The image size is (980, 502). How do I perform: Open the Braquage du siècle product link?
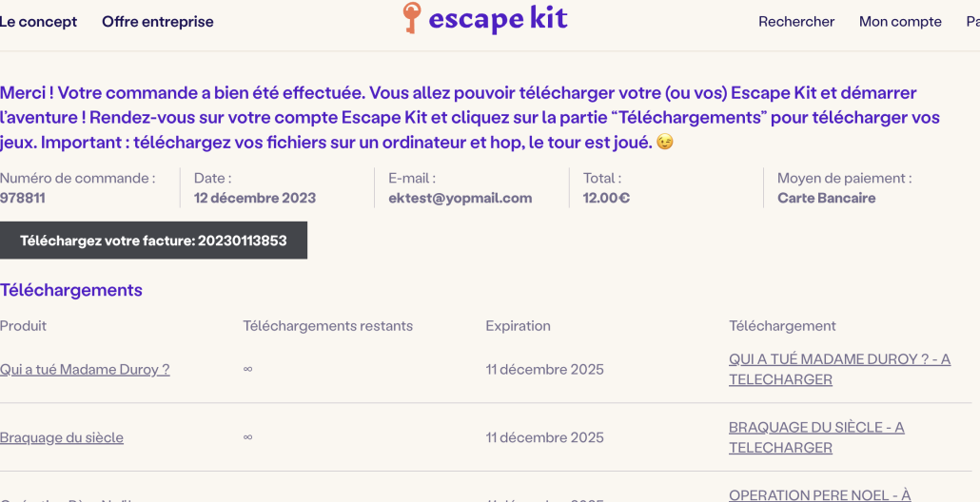coord(62,437)
